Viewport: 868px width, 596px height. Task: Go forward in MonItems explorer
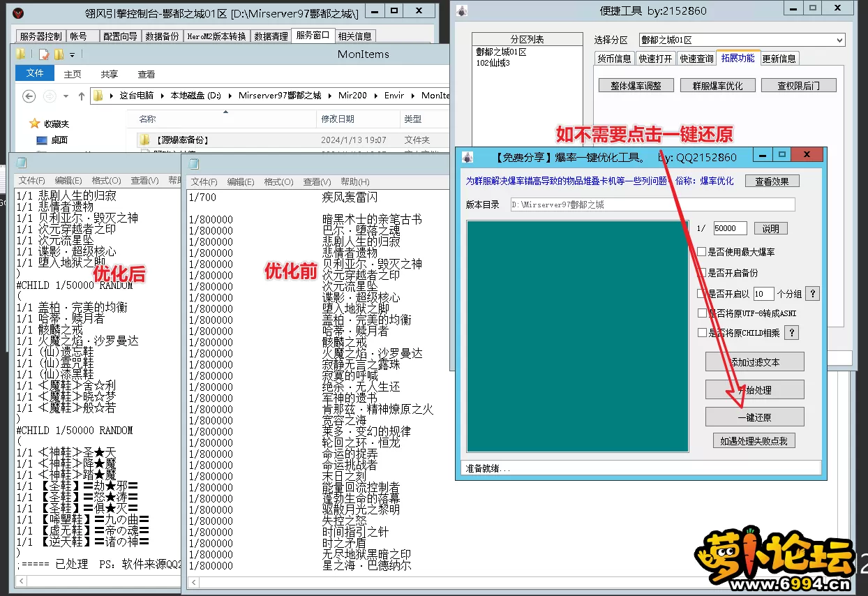(x=50, y=96)
